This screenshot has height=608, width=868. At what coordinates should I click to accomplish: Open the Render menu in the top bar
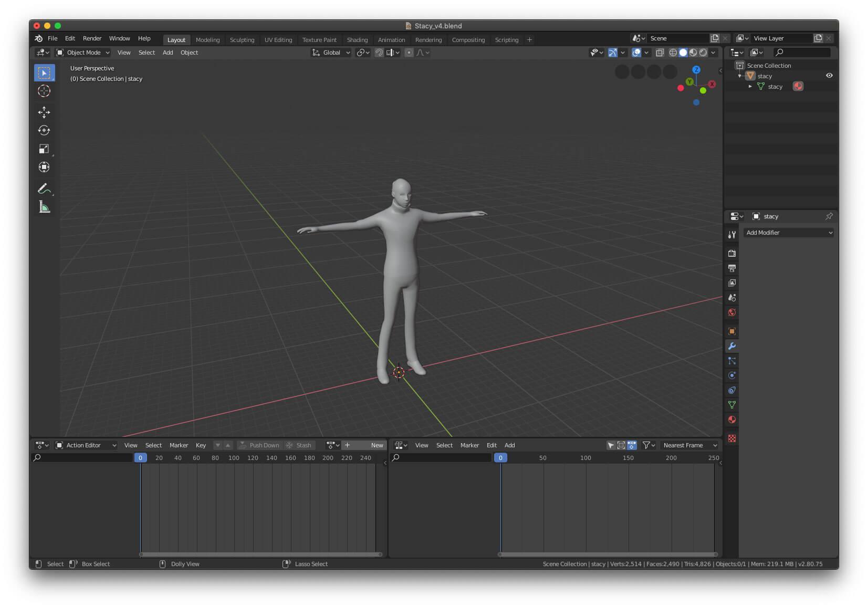coord(92,38)
